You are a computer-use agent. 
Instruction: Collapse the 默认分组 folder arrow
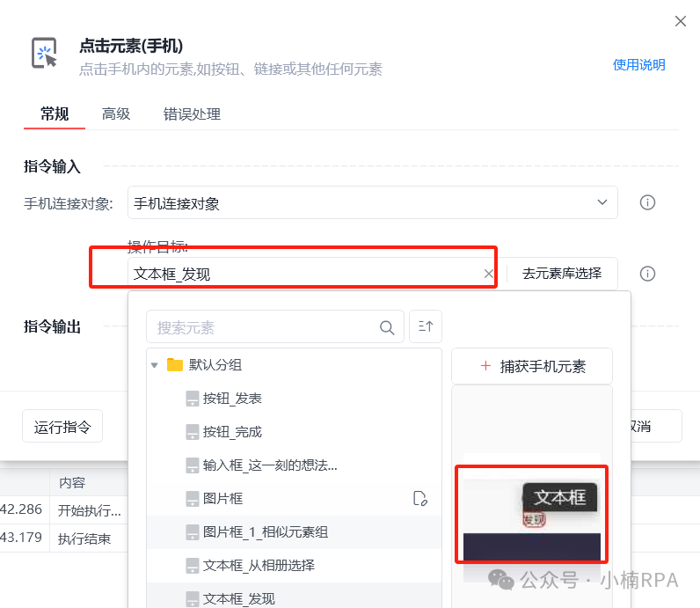coord(155,365)
